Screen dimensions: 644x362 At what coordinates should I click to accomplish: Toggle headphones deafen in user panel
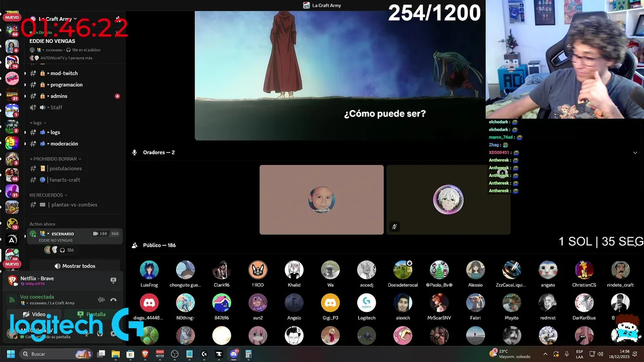coord(100,333)
